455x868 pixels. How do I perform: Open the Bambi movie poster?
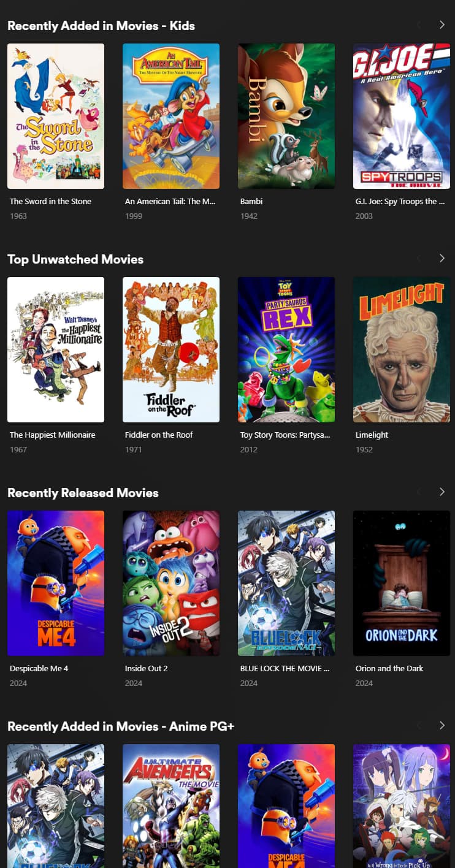coord(286,116)
